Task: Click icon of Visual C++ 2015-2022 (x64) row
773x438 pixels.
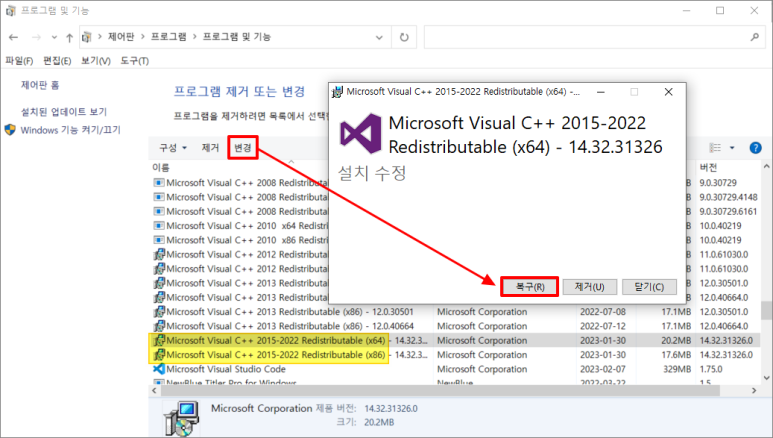Action: pyautogui.click(x=159, y=340)
